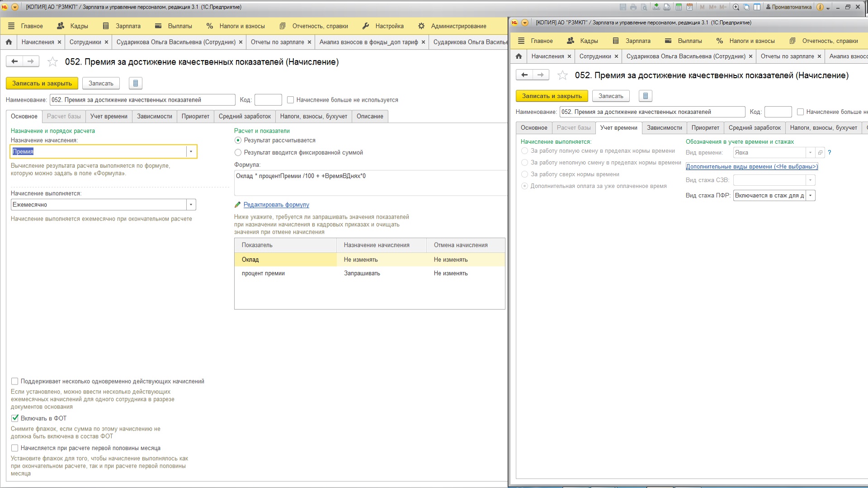Open hamburger menu icon in right window
This screenshot has width=868, height=488.
521,41
